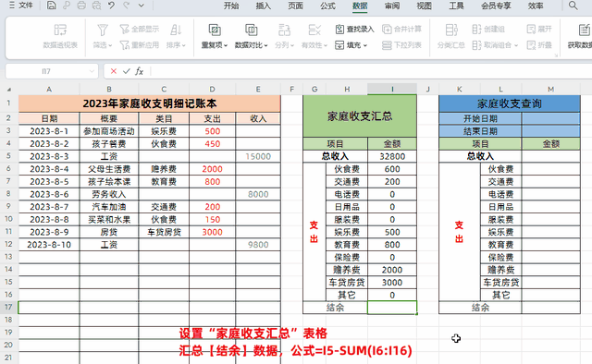The image size is (592, 364).
Task: Click the 填充 fill icon
Action: coord(339,45)
